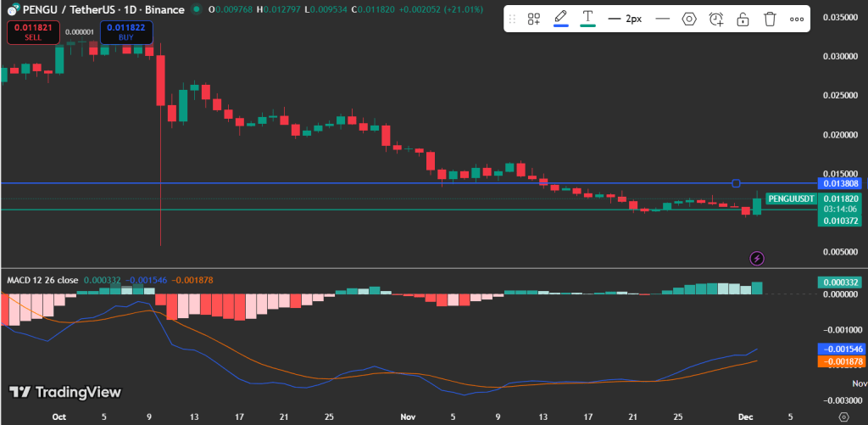Click the purple lightning bolt icon
868x425 pixels.
pos(757,258)
